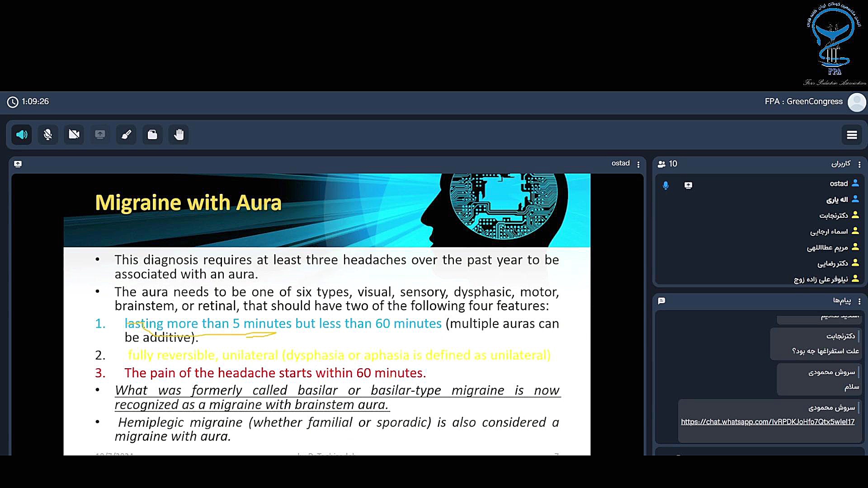Select the drawing brush tool
The width and height of the screenshot is (868, 488).
coord(126,135)
